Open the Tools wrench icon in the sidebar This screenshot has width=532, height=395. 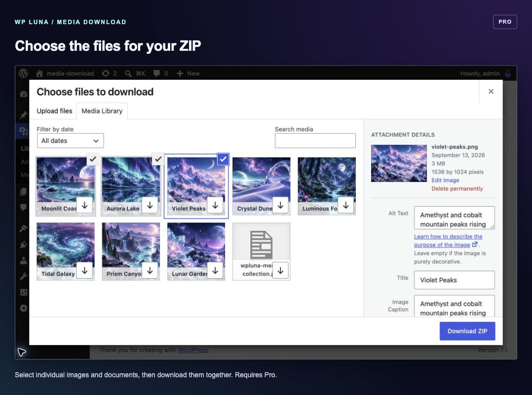click(23, 276)
